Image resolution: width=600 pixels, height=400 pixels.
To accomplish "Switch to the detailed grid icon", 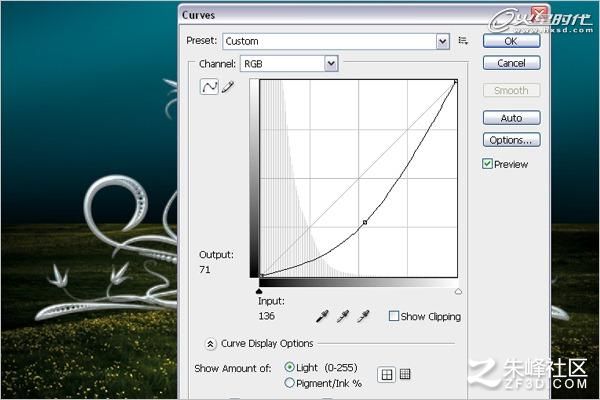I will (405, 374).
